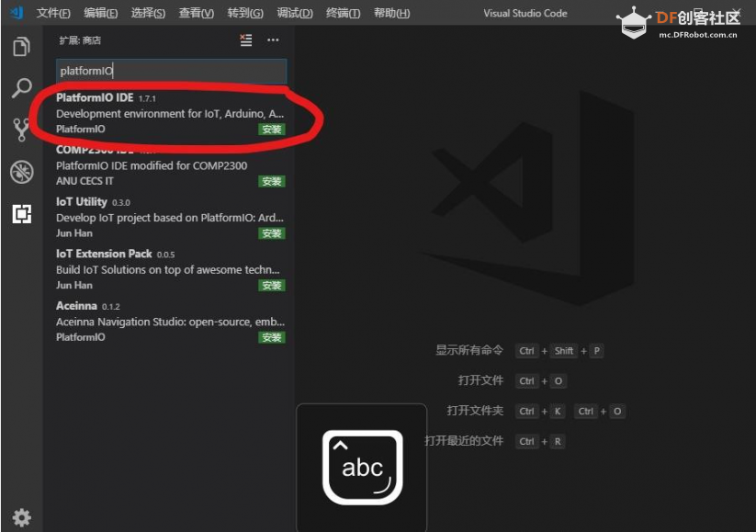Install the Aceinna extension
The height and width of the screenshot is (532, 756).
(x=272, y=337)
